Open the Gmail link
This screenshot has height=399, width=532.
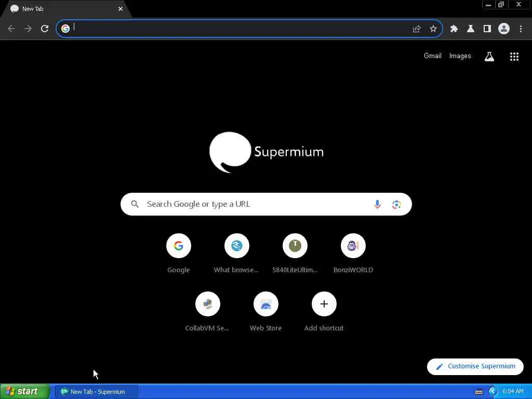coord(433,56)
